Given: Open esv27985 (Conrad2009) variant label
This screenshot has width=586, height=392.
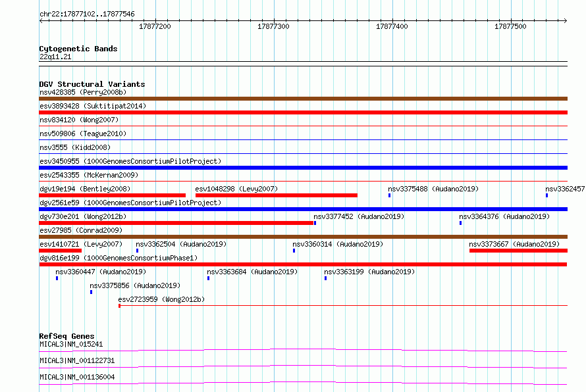Looking at the screenshot, I should pyautogui.click(x=81, y=230).
